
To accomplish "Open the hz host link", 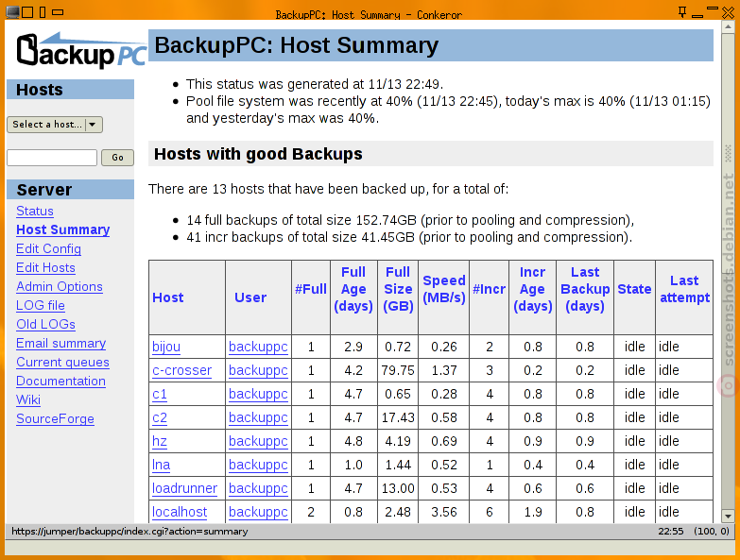I will pos(160,441).
